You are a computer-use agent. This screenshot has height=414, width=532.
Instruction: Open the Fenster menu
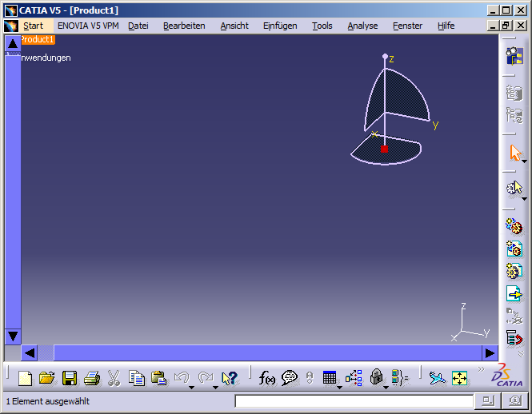(x=407, y=26)
